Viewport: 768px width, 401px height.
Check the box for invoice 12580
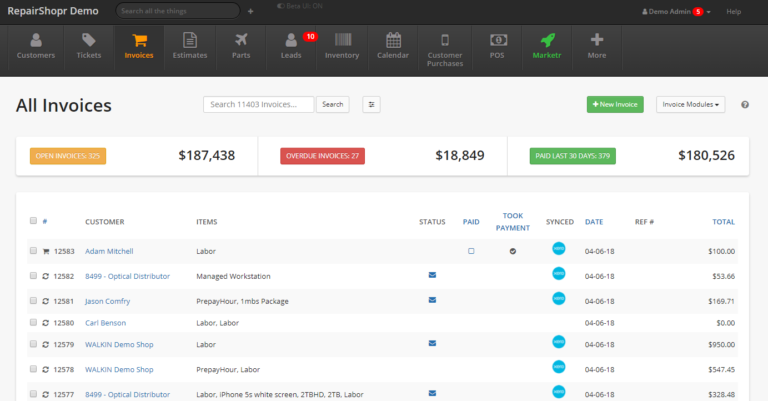33,322
